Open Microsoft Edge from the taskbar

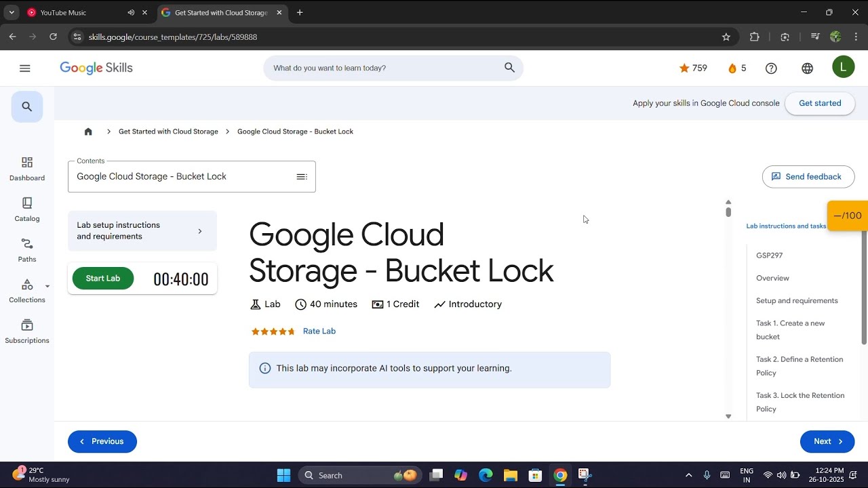point(486,475)
